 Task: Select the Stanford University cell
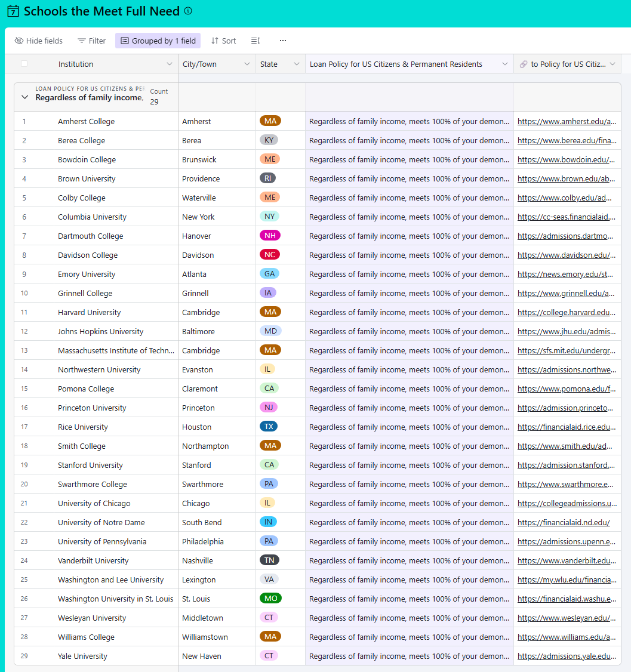(x=116, y=465)
